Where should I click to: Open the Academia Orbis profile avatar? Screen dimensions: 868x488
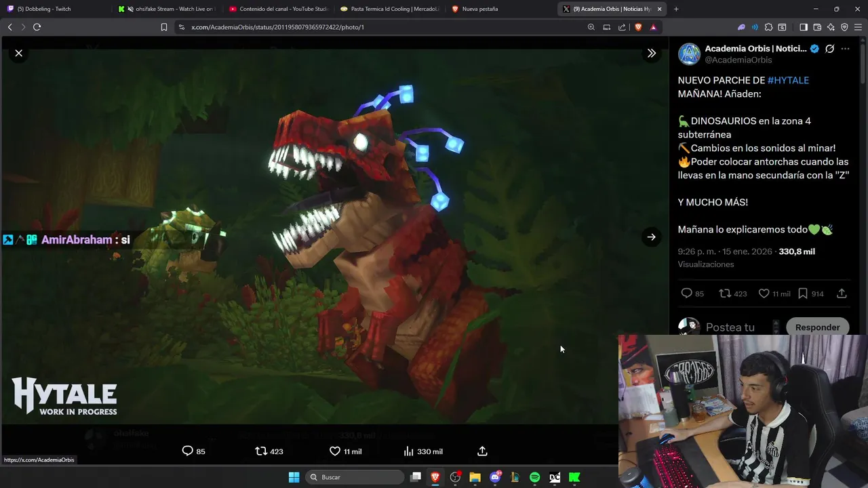[x=689, y=54]
